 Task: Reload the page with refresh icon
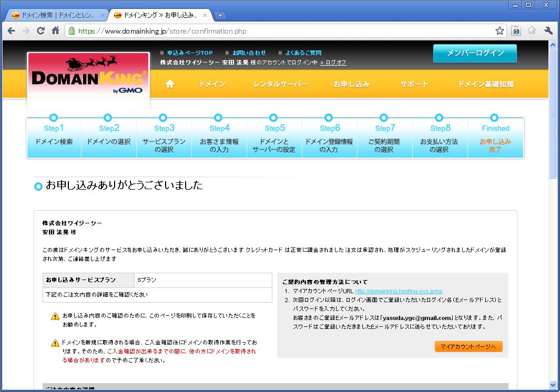40,31
